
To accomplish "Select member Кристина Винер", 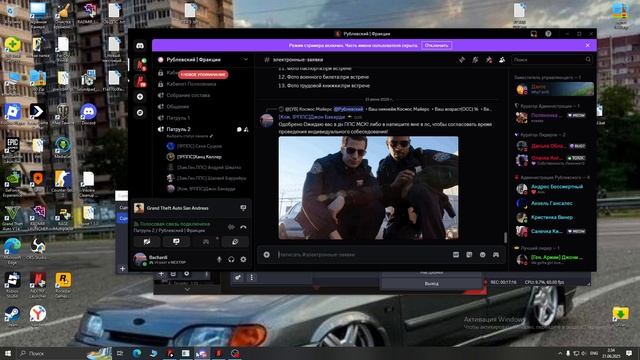I will coord(552,218).
